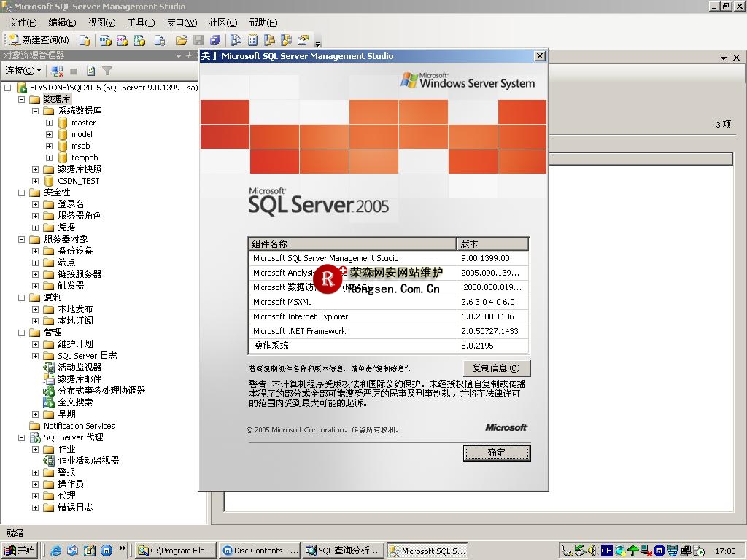747x560 pixels.
Task: Click the 复制信息(C) button
Action: click(x=497, y=368)
